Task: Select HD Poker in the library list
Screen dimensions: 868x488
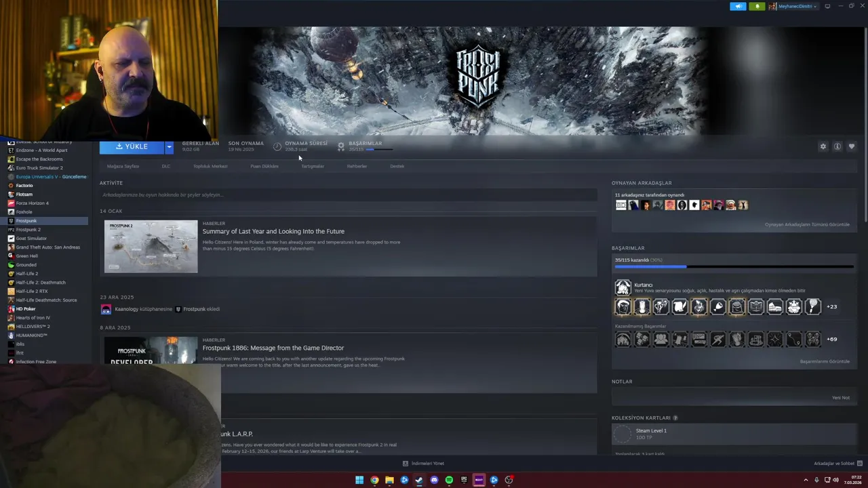Action: pos(25,309)
